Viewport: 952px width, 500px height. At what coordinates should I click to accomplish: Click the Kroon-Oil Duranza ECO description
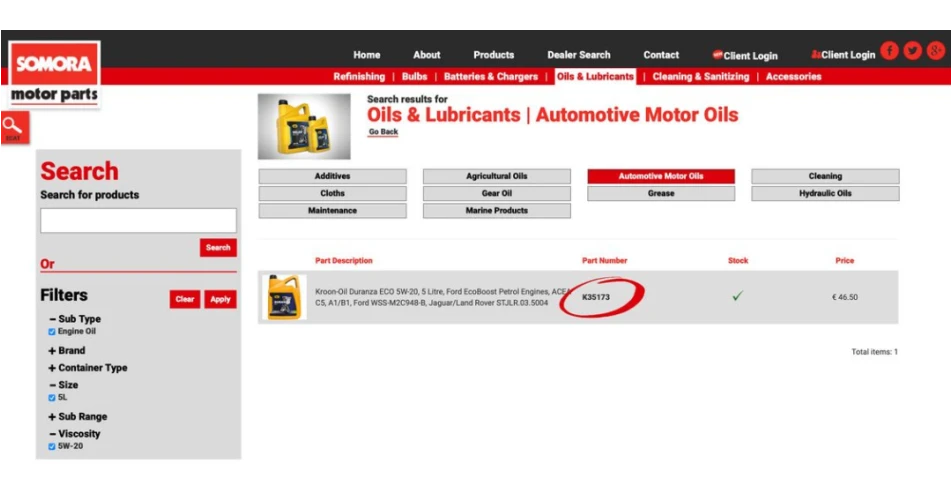click(442, 297)
